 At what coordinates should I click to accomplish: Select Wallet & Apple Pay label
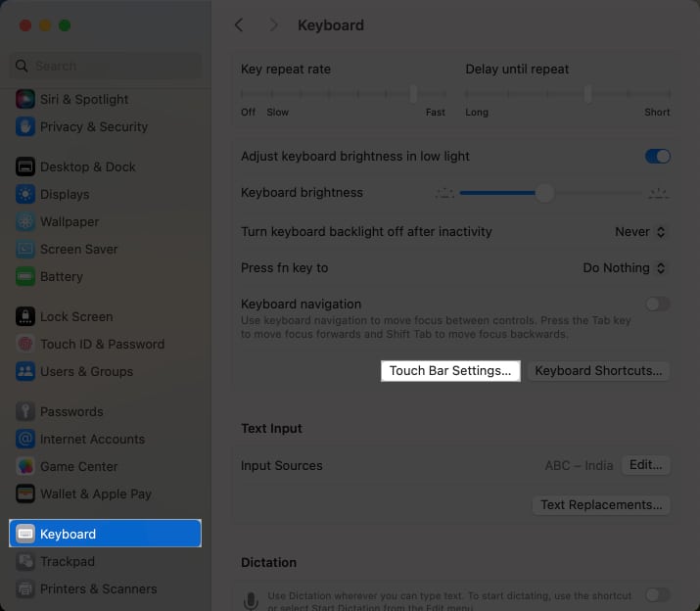[x=96, y=493]
